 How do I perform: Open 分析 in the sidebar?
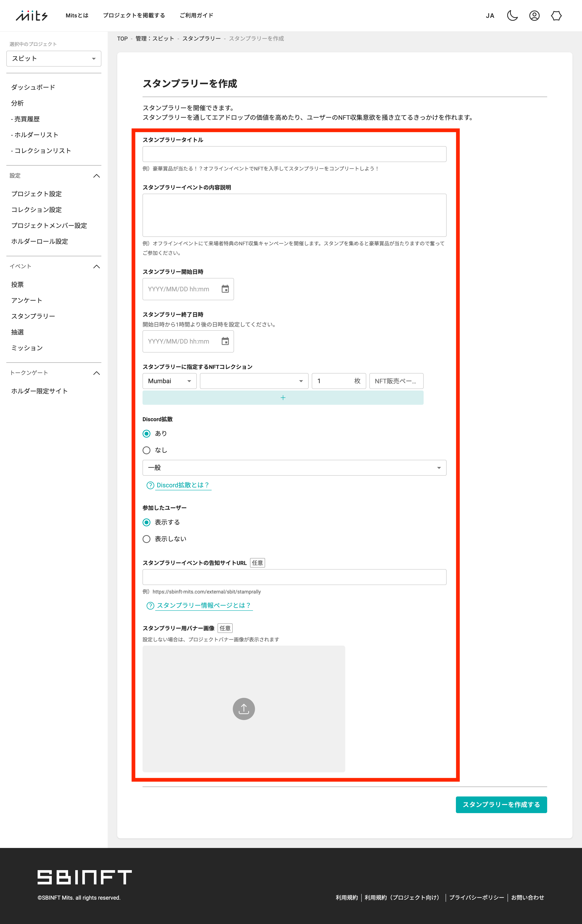pyautogui.click(x=17, y=103)
